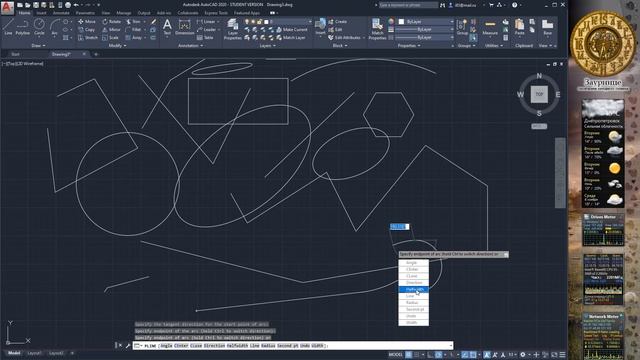
Task: Select the Dimension tool
Action: (x=184, y=28)
